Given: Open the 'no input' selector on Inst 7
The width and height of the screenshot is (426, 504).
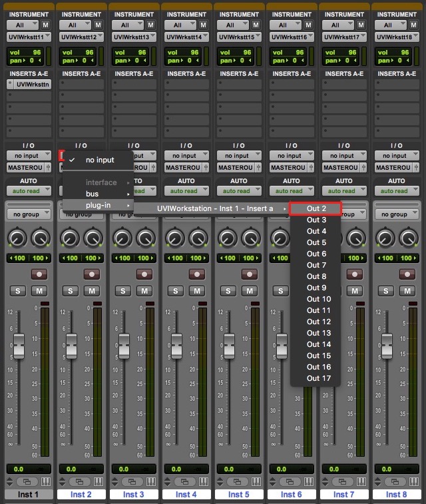Looking at the screenshot, I should pos(344,156).
